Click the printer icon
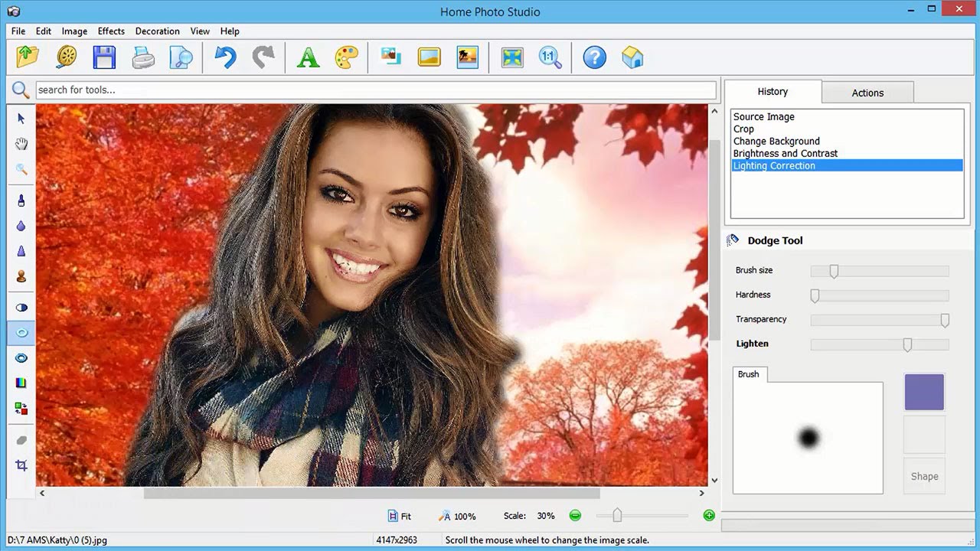Screen dimensions: 980x551 click(x=143, y=57)
